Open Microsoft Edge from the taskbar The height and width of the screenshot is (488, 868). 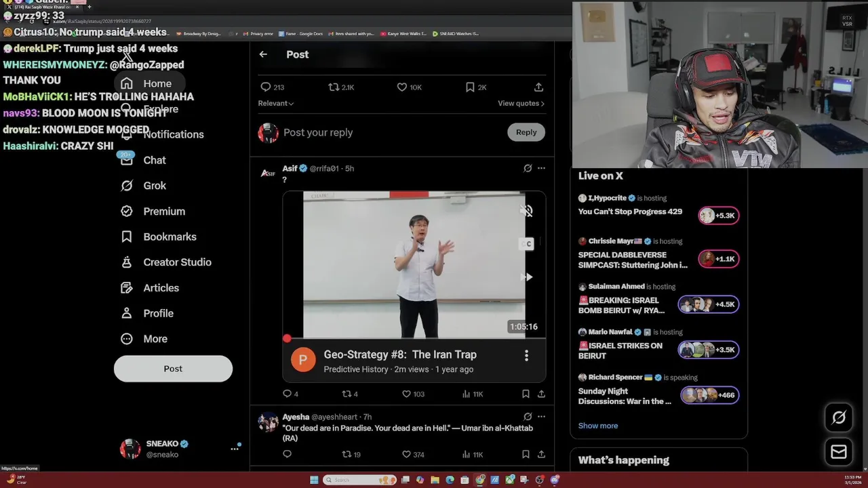tap(450, 480)
